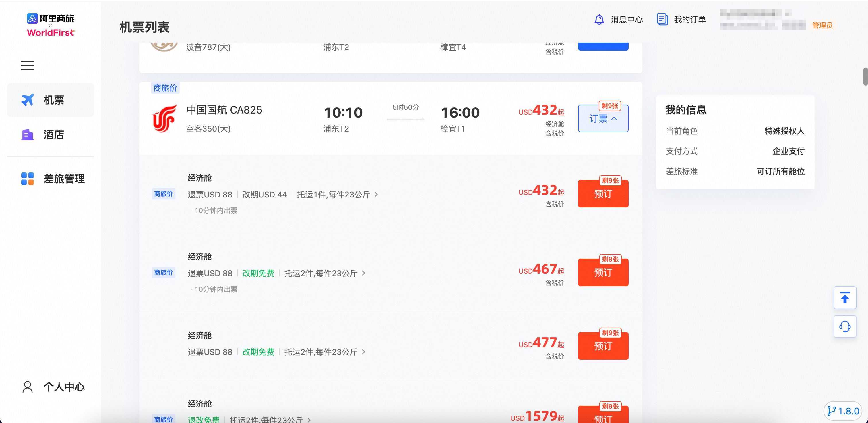Click the Alibaba Travel WorldFirst logo
The image size is (868, 423).
click(51, 25)
